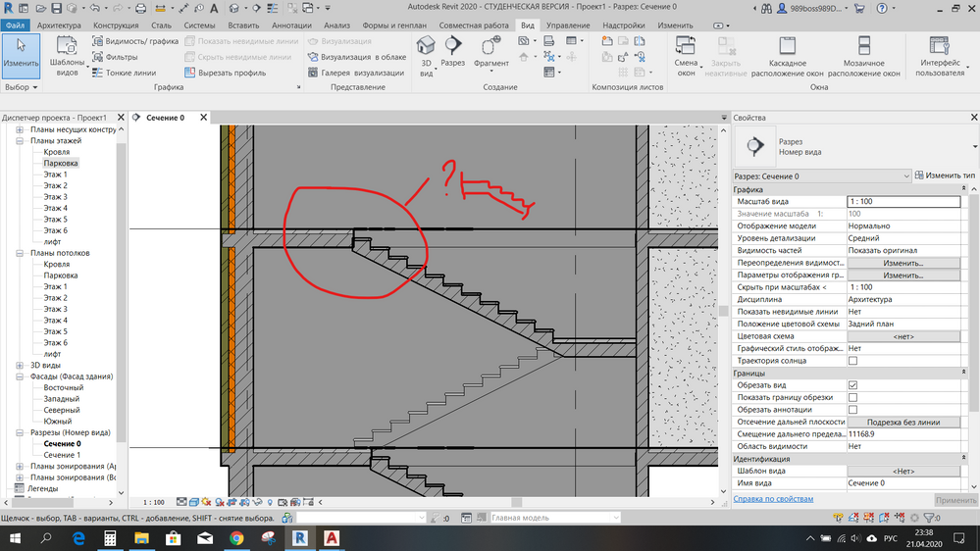Click Изменить тип button in Properties
This screenshot has width=980, height=551.
(x=945, y=175)
